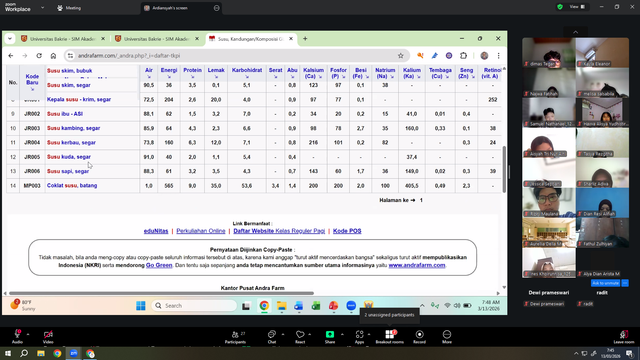Click browser back arrow in shared Chrome
The image size is (640, 360).
(11, 56)
